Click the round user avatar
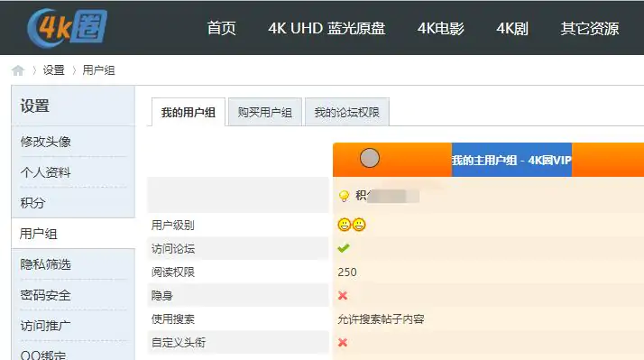 370,158
